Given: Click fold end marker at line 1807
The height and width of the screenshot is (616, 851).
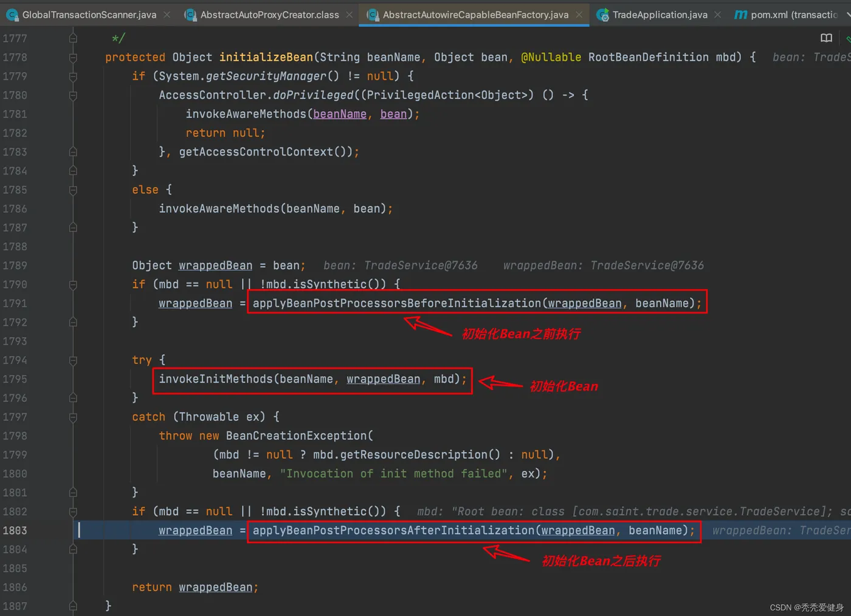Looking at the screenshot, I should click(x=73, y=606).
